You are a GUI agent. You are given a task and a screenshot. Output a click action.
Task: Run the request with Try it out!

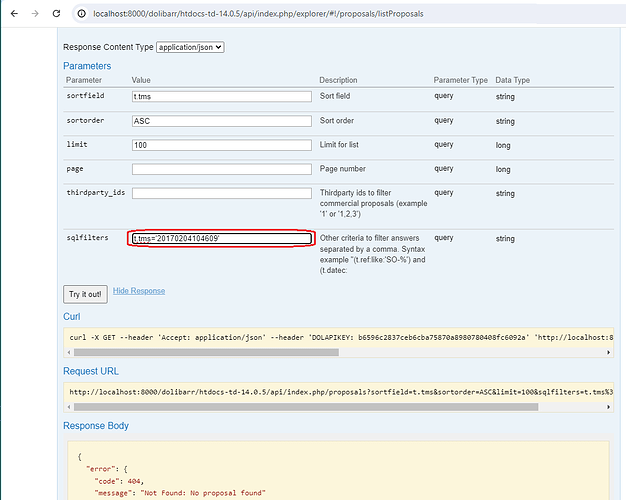point(85,294)
